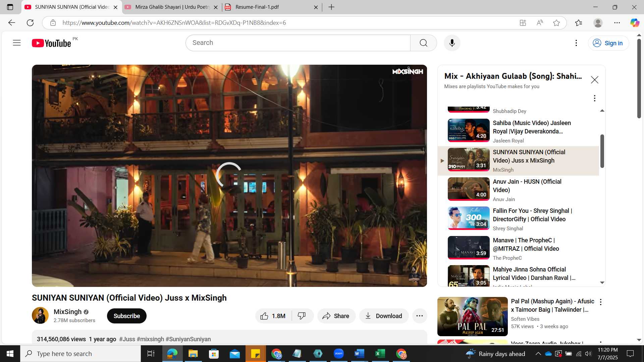Click the search magnifier button
This screenshot has height=362, width=644.
423,43
